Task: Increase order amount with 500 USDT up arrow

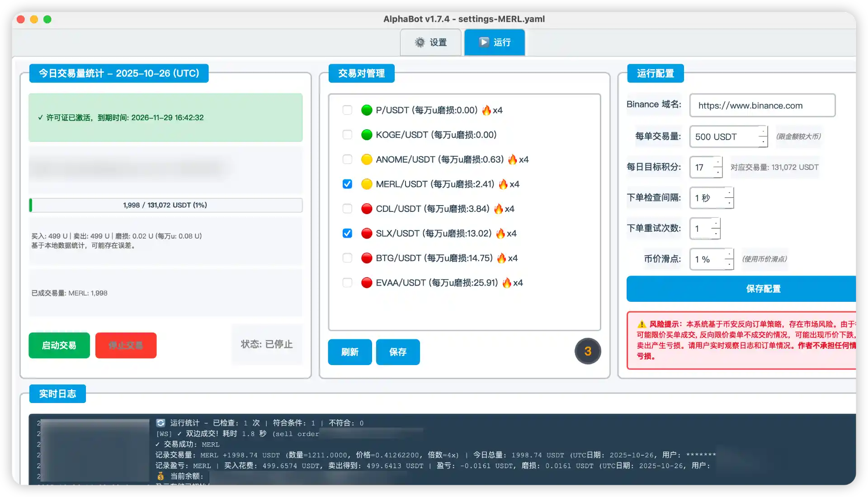Action: [x=763, y=131]
